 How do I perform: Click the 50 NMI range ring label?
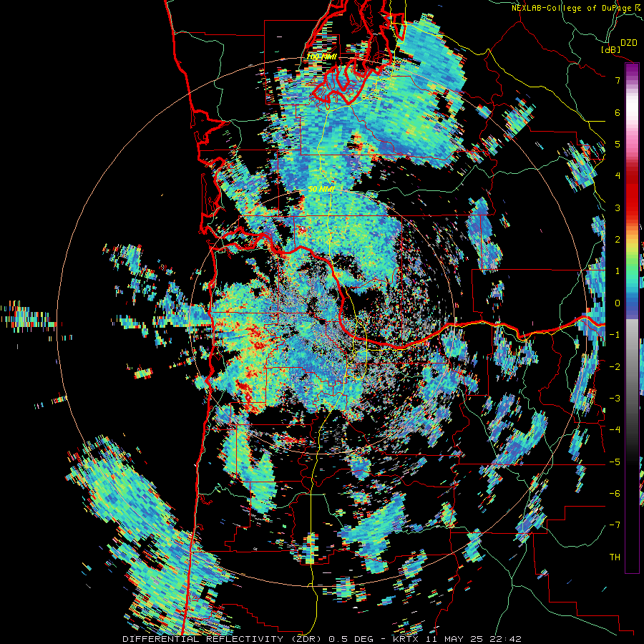[321, 190]
